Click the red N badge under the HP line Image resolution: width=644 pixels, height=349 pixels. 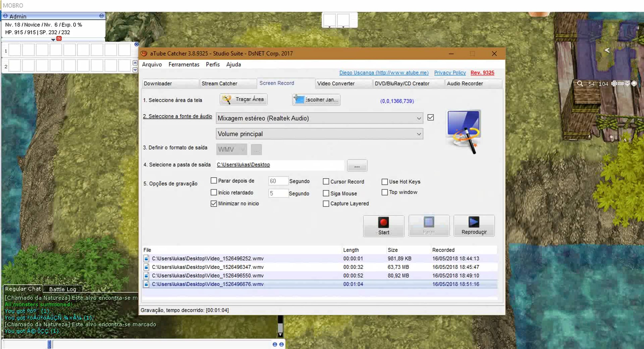59,38
